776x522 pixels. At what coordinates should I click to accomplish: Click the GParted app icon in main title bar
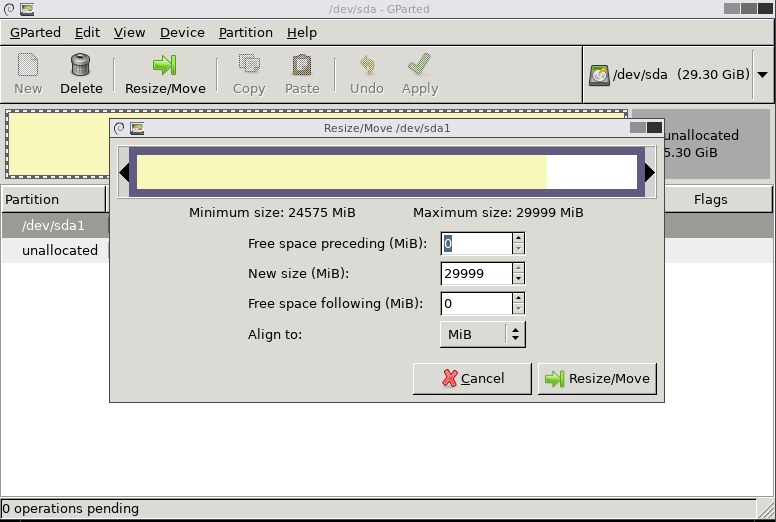(x=27, y=9)
